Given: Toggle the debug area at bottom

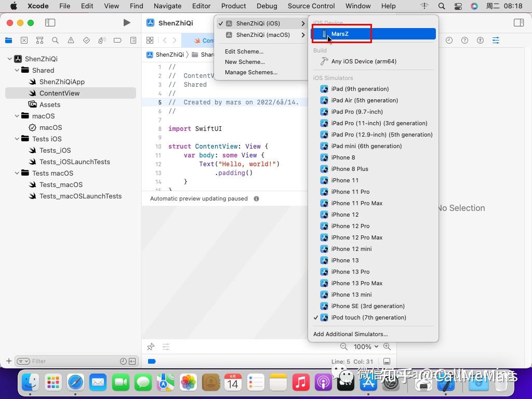Looking at the screenshot, I should [387, 362].
